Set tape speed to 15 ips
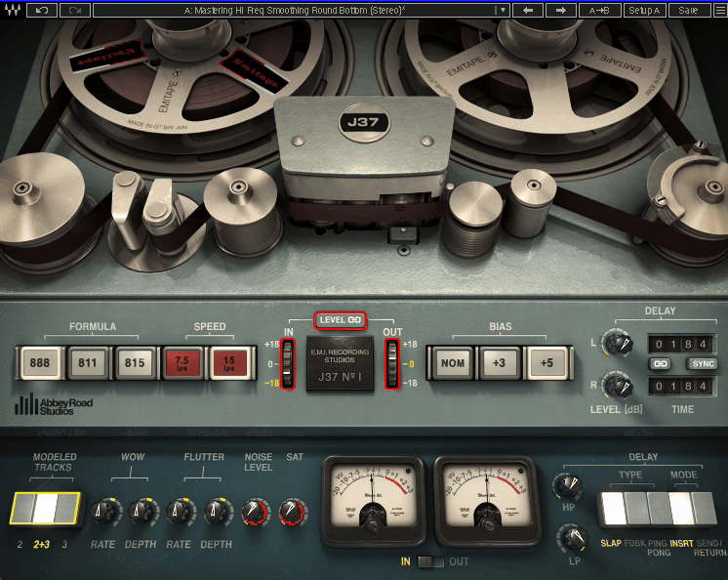Viewport: 728px width, 580px height. coord(229,362)
